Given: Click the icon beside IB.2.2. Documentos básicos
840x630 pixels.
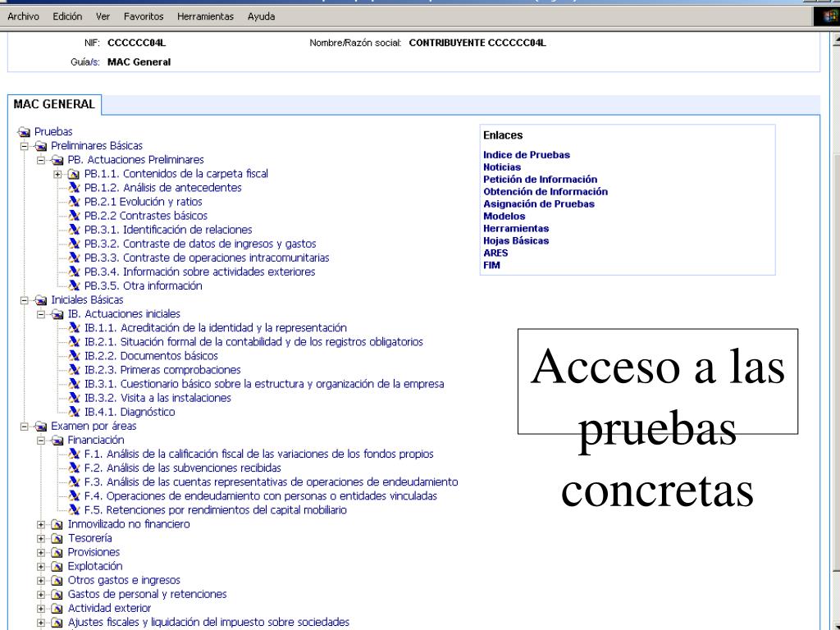Looking at the screenshot, I should [75, 356].
